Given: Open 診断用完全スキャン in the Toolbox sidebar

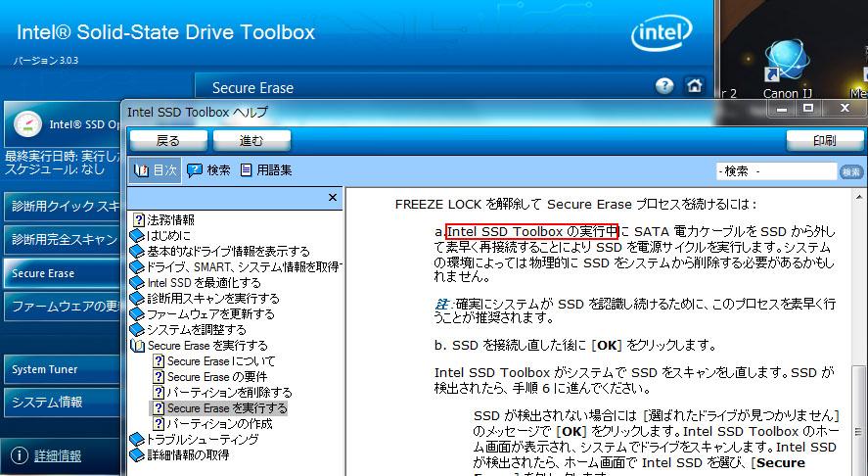Looking at the screenshot, I should click(x=62, y=239).
